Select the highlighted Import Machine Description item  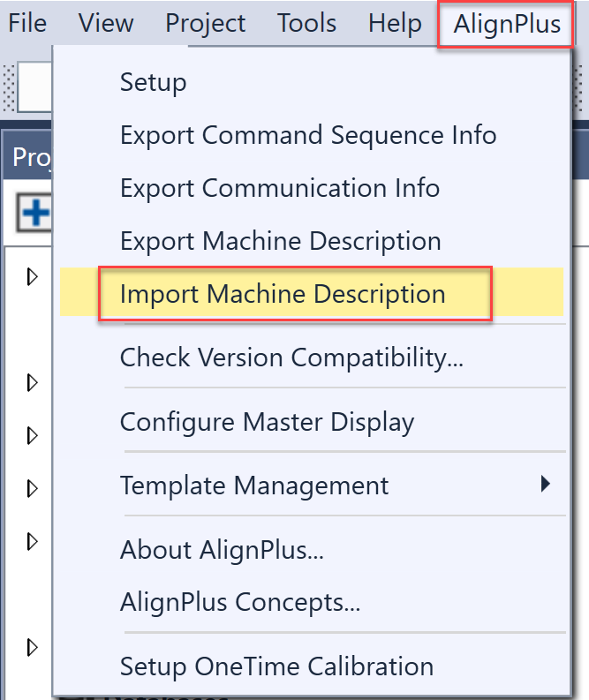pyautogui.click(x=283, y=294)
